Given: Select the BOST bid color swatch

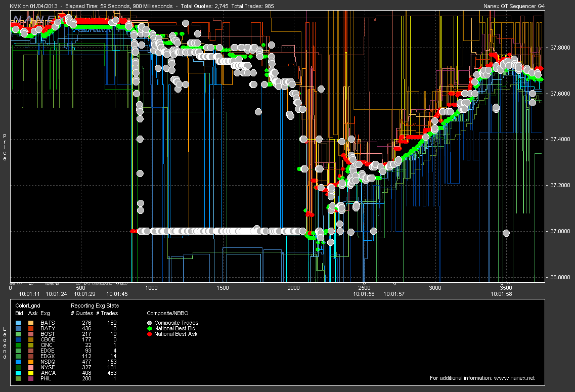Looking at the screenshot, I should click(x=18, y=334).
